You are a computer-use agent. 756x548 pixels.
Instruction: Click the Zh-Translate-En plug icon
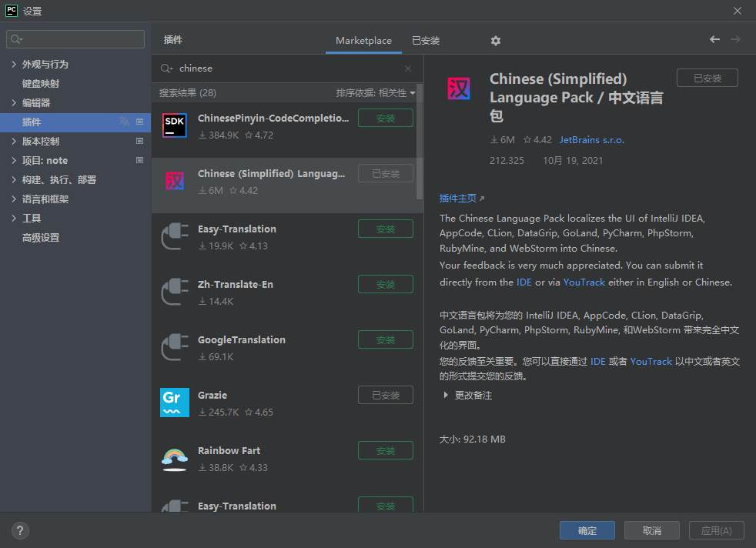click(175, 292)
